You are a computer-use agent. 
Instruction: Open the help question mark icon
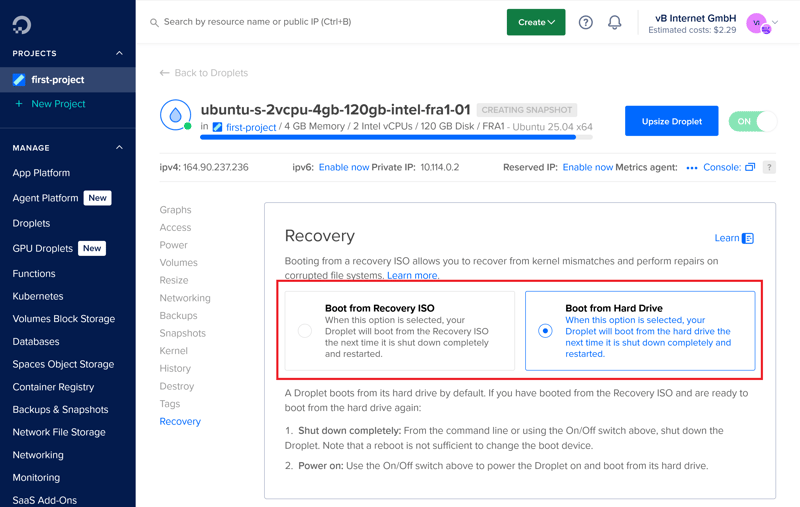tap(586, 22)
